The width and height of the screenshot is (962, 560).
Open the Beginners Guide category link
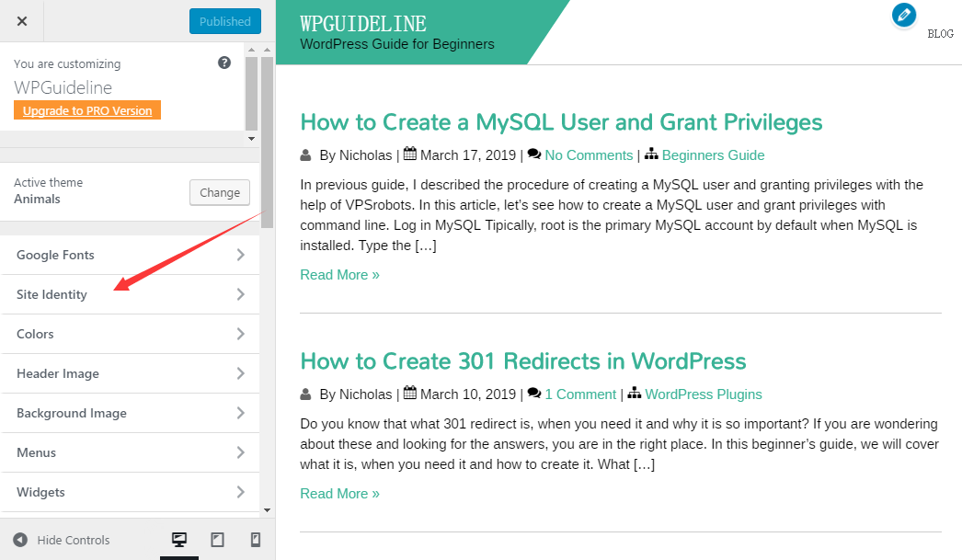713,155
